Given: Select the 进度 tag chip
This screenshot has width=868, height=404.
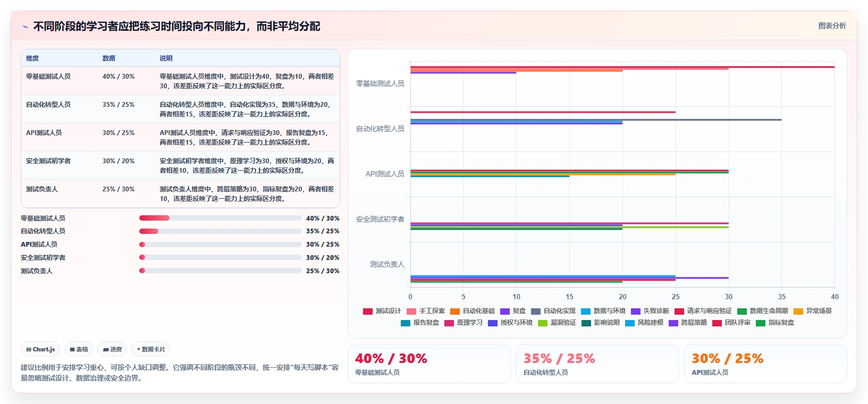Looking at the screenshot, I should [112, 349].
